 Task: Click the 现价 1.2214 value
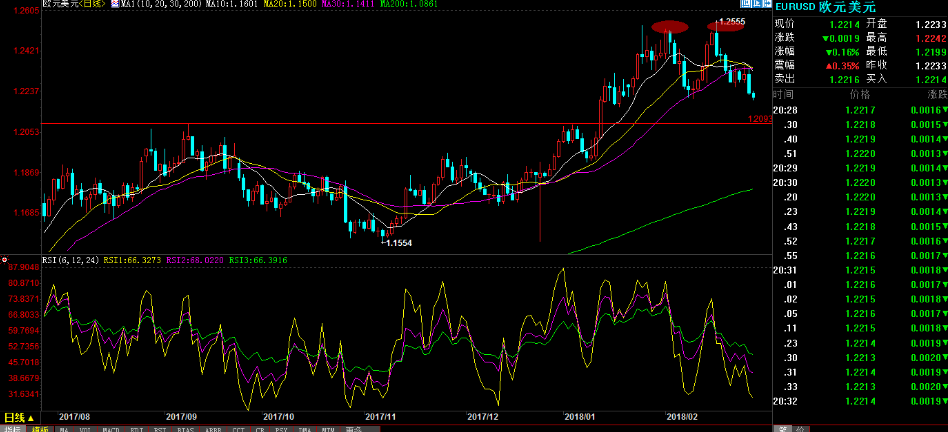tap(843, 24)
